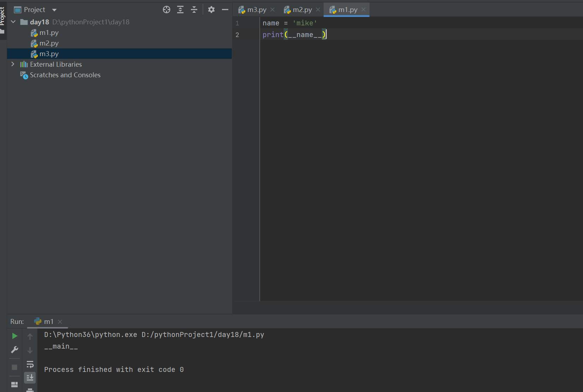583x392 pixels.
Task: Collapse all items in Project panel
Action: click(x=194, y=10)
